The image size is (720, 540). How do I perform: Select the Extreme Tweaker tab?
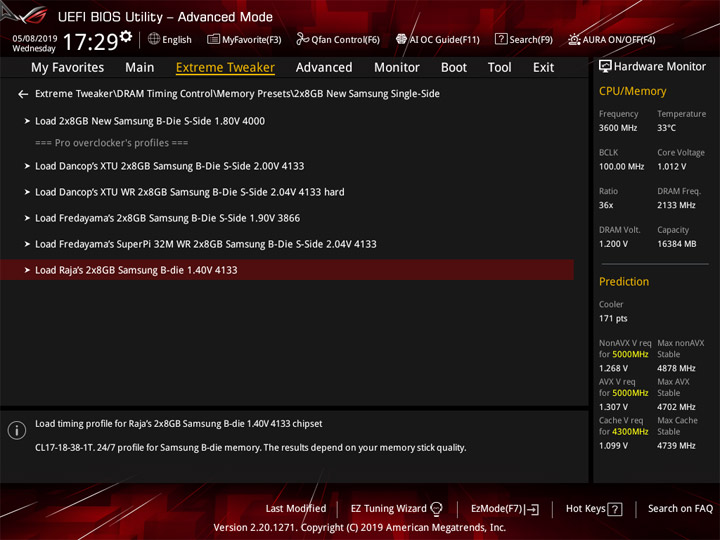[x=225, y=68]
